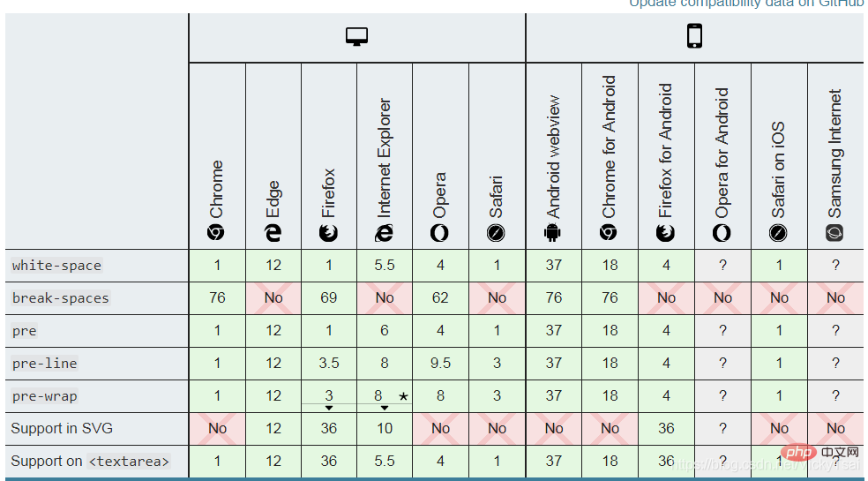Click the desktop Firefox browser icon
This screenshot has height=481, width=868.
click(x=328, y=233)
